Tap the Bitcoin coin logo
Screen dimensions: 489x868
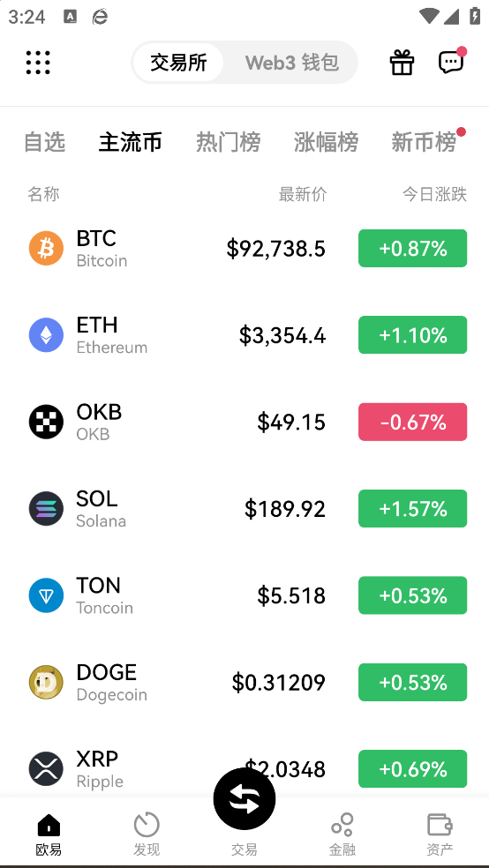46,249
